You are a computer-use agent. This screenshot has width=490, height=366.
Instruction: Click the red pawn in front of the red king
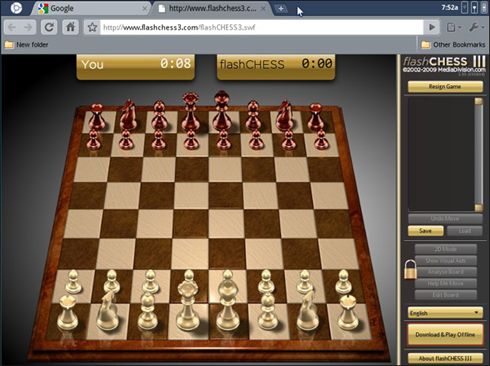click(x=223, y=139)
